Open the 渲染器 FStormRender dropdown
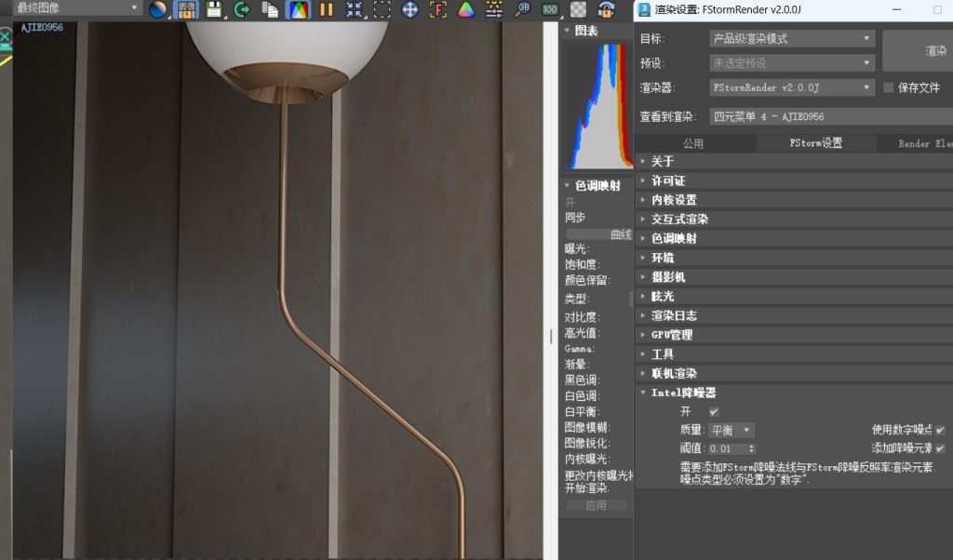 point(792,87)
